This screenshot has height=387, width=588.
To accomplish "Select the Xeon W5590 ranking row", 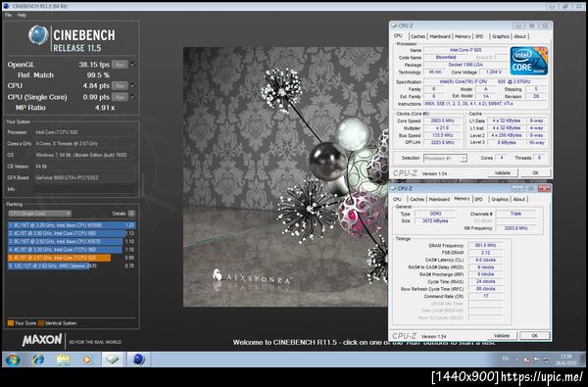I will tap(72, 225).
